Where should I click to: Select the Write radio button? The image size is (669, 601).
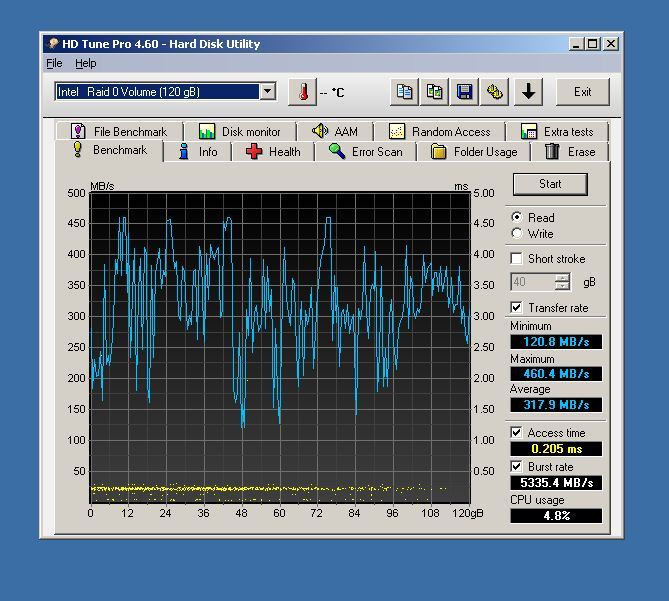tap(517, 233)
